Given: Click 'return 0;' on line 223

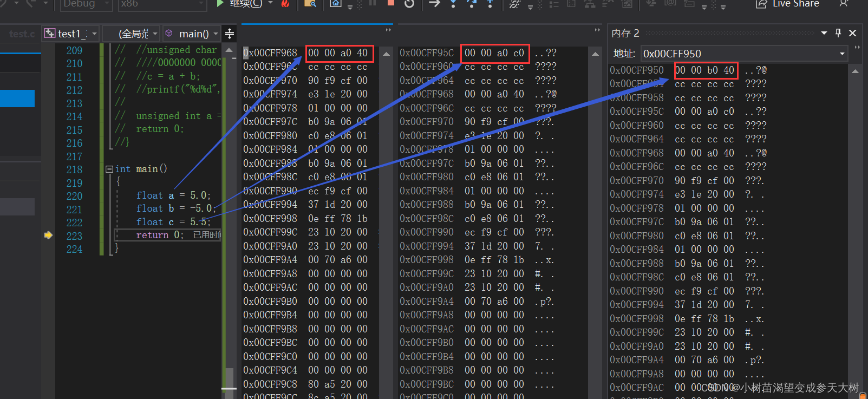Looking at the screenshot, I should (160, 235).
